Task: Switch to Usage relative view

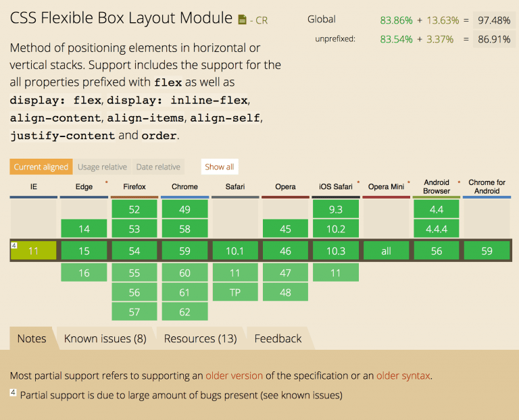Action: point(102,167)
